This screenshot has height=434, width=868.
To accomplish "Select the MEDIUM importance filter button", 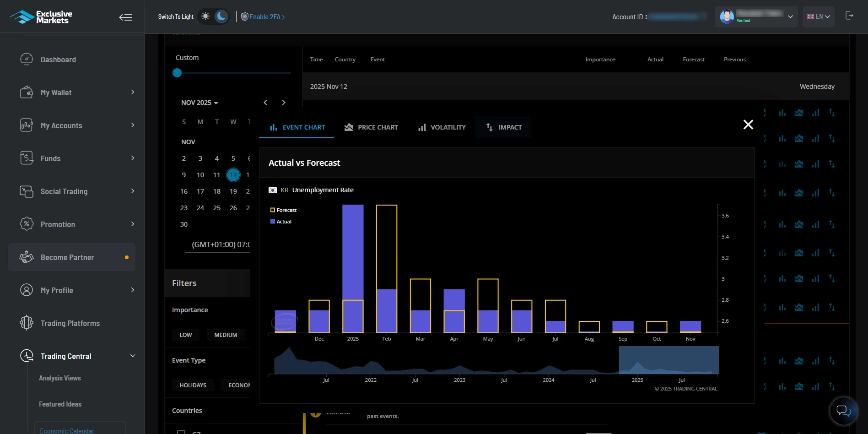I will point(226,335).
